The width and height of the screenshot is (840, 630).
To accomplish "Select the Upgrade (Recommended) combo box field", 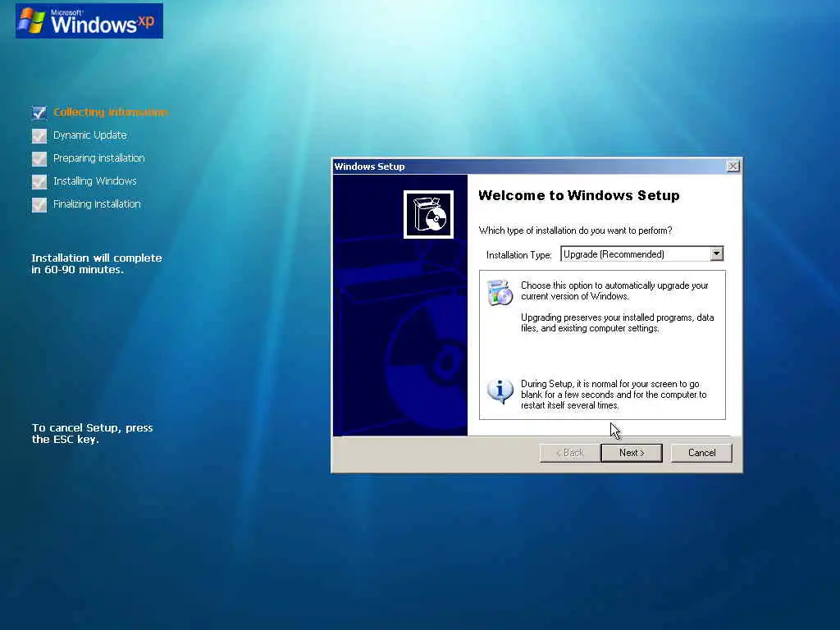I will [641, 254].
